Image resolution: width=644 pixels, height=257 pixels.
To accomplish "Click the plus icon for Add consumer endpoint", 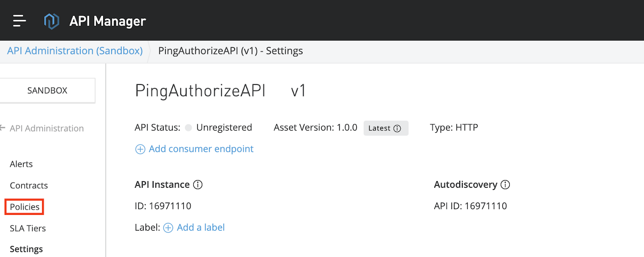I will tap(140, 149).
